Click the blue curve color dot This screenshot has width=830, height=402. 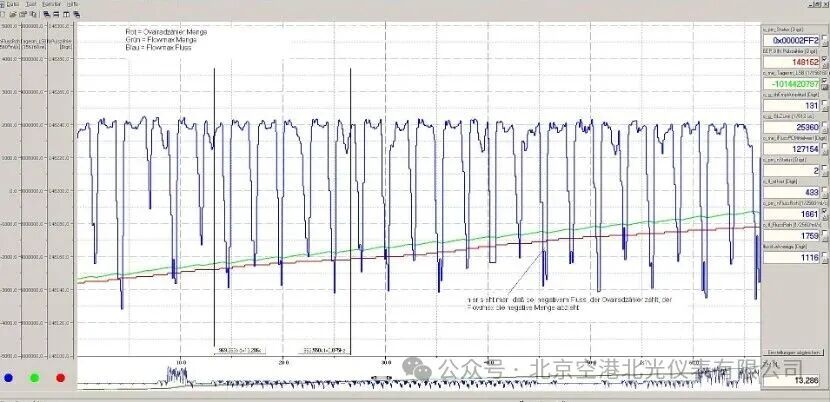coord(8,378)
